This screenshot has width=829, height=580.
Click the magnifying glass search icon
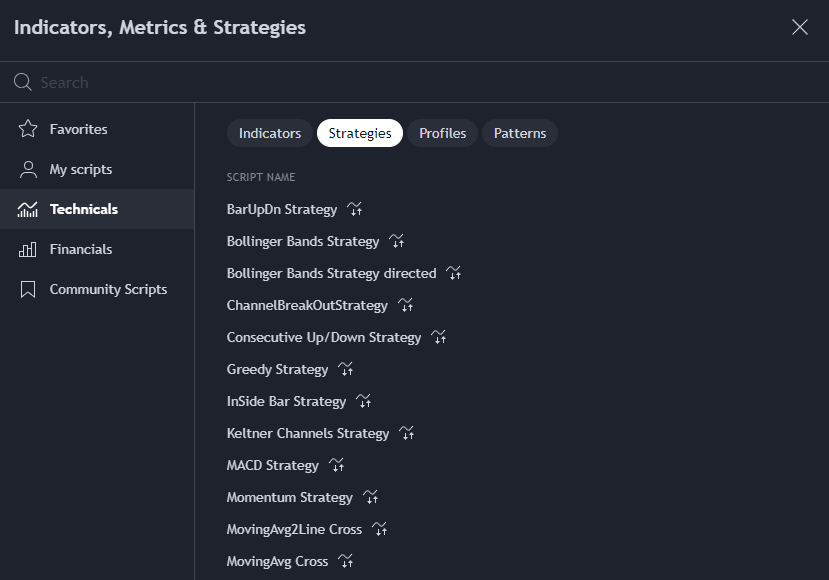(23, 82)
